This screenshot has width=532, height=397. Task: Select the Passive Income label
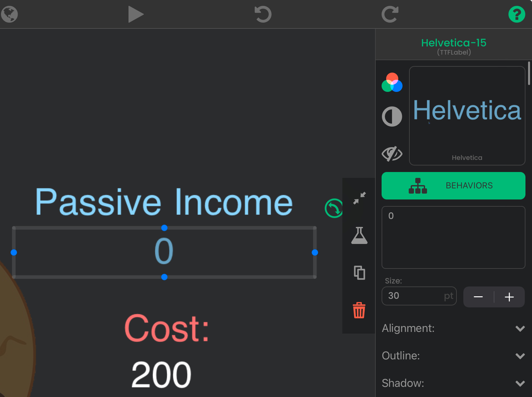click(x=164, y=202)
